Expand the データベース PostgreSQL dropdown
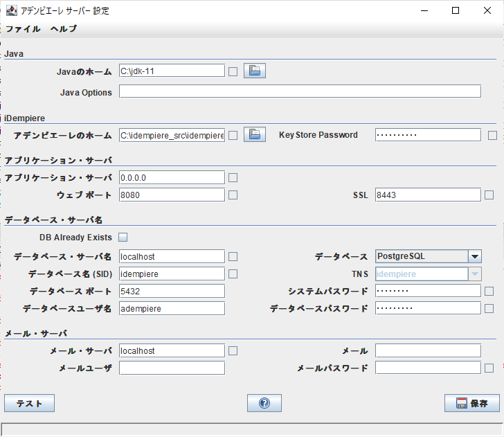This screenshot has width=504, height=437. point(475,257)
